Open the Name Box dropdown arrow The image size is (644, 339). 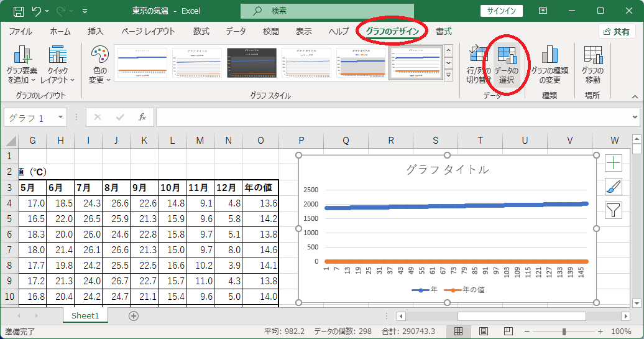[60, 118]
